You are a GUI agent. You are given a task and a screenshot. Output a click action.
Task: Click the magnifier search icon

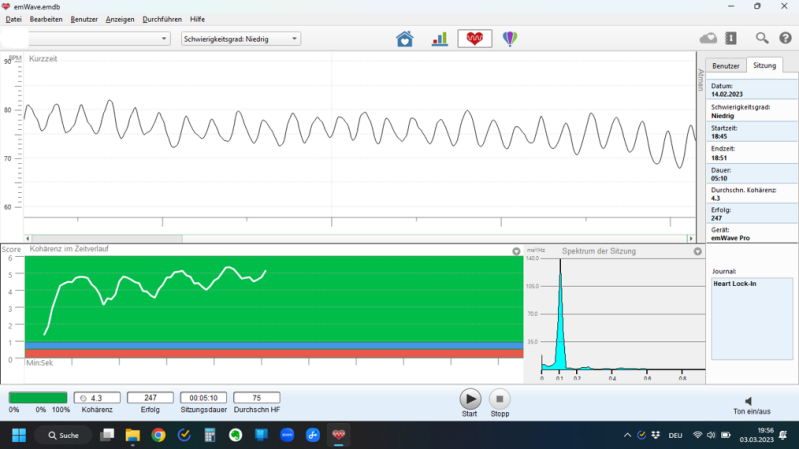(762, 38)
